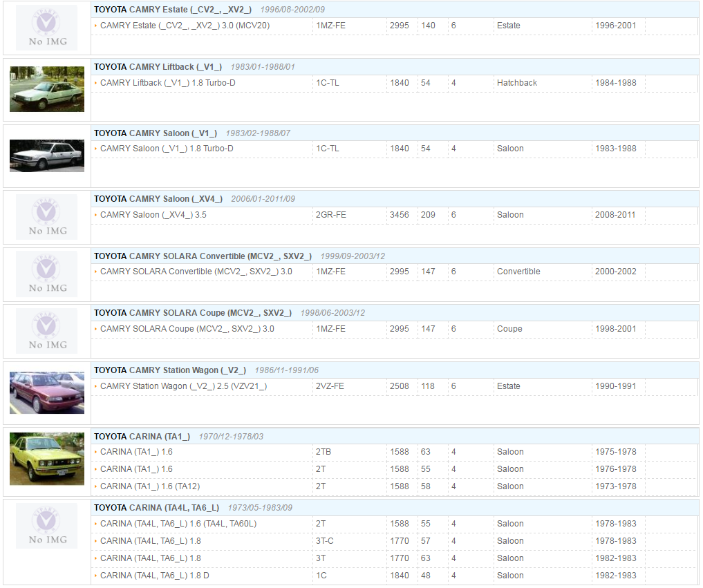Viewport: 703px width, 588px height.
Task: Open CAMRY Saloon (_V1_) 1.8 Turbo-D link
Action: (167, 149)
